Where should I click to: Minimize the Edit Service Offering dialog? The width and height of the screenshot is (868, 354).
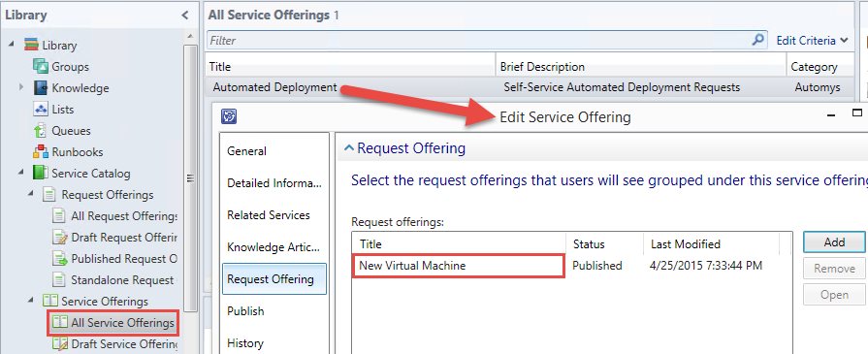click(x=830, y=114)
